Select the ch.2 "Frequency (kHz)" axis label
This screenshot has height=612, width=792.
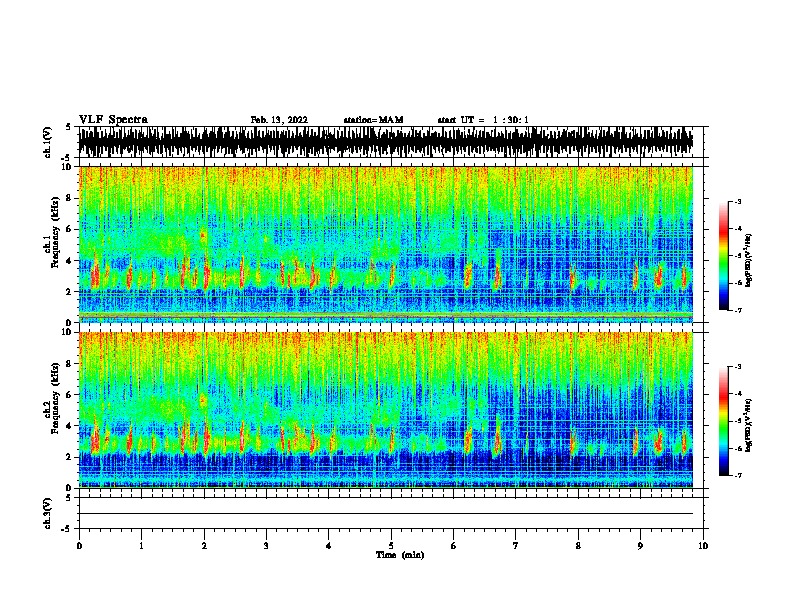pyautogui.click(x=55, y=398)
